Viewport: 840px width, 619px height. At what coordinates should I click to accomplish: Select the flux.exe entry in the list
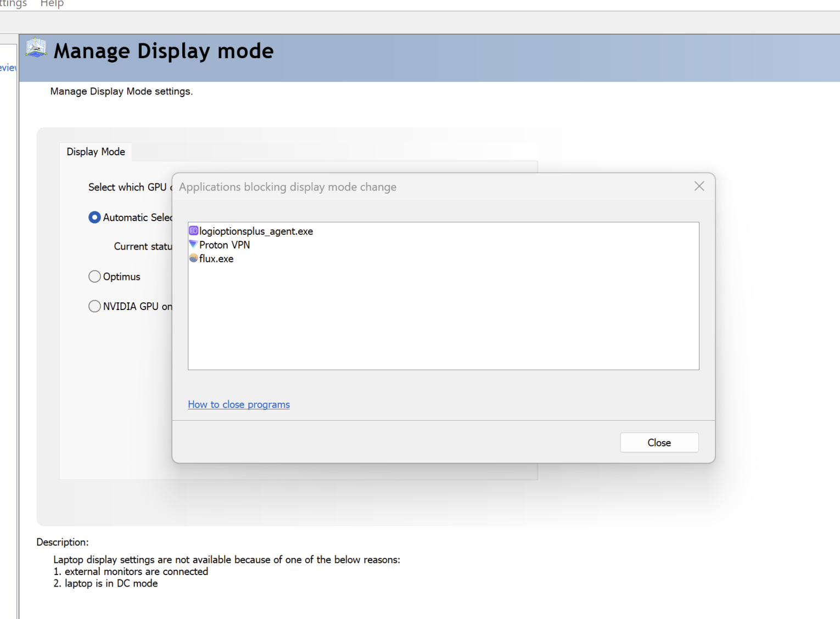coord(216,258)
